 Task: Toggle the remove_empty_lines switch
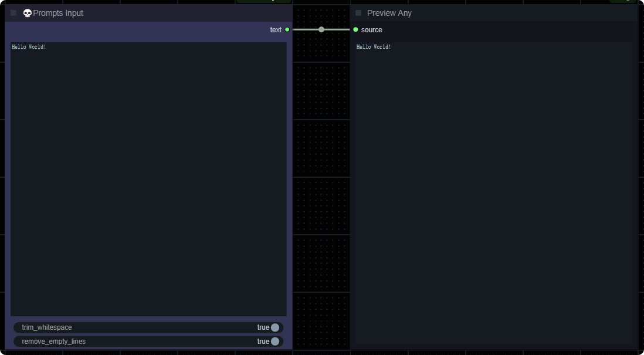(x=274, y=342)
